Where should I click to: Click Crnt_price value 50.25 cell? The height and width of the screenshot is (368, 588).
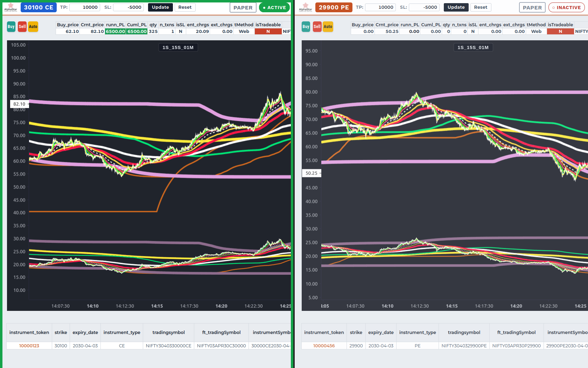click(387, 32)
